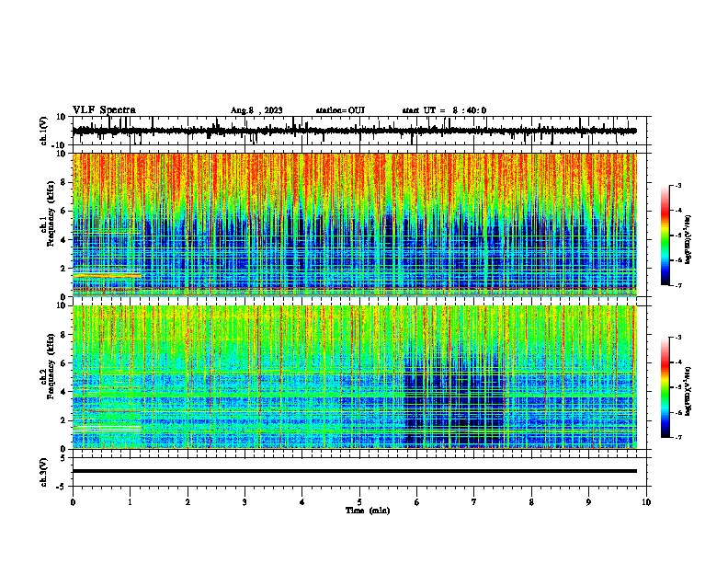Click the "ch.3(V)" axis label
The image size is (728, 563).
(43, 472)
